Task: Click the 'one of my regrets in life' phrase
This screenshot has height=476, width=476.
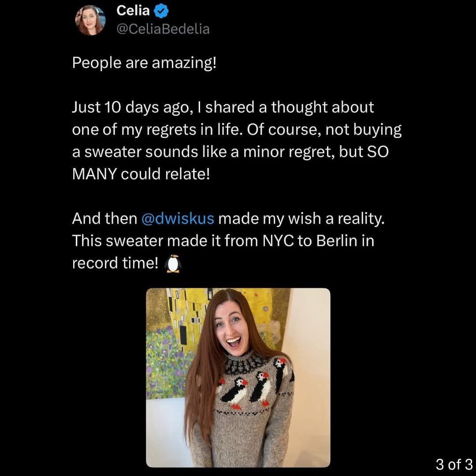Action: click(157, 130)
